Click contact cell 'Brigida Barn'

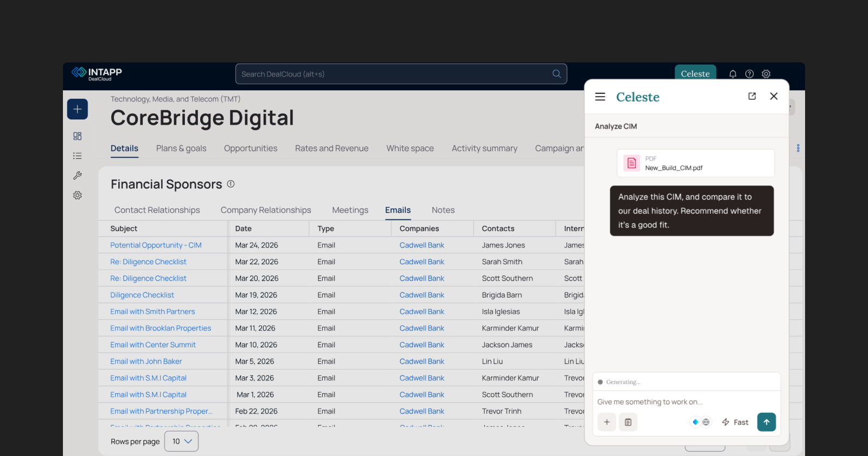coord(502,295)
